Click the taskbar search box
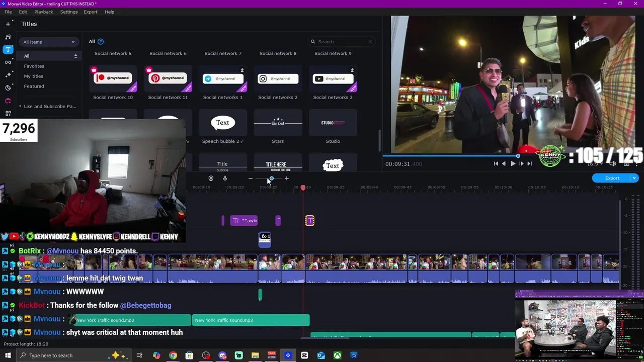644x362 pixels. pyautogui.click(x=73, y=355)
